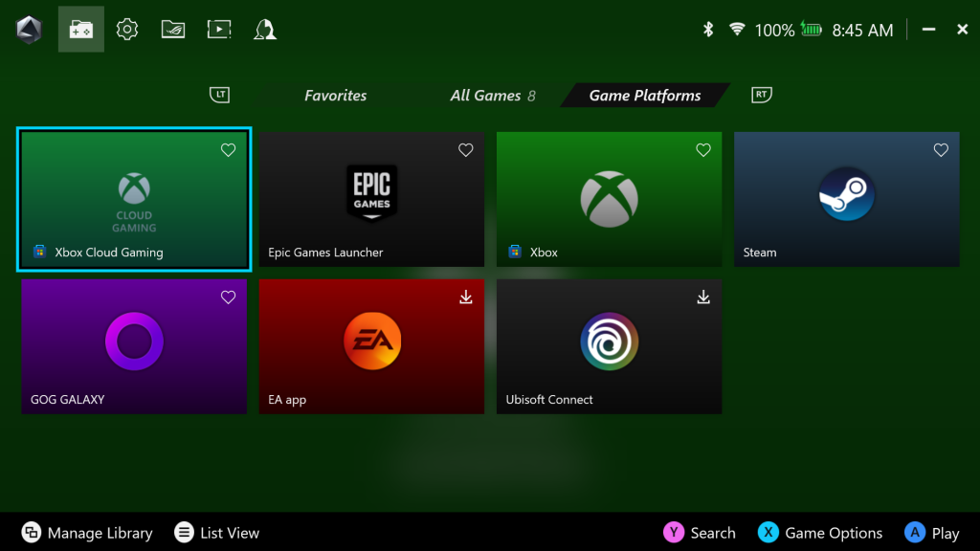This screenshot has height=551, width=980.
Task: Click the Bluetooth status icon
Action: click(x=708, y=30)
